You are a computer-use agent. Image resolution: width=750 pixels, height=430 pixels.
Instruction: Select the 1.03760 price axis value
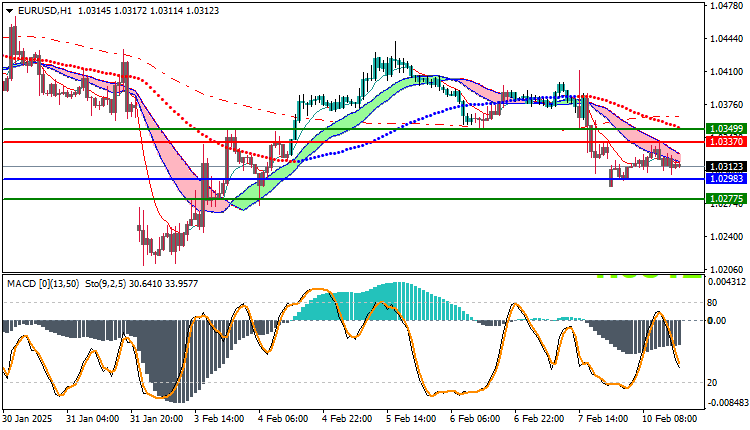(x=727, y=105)
